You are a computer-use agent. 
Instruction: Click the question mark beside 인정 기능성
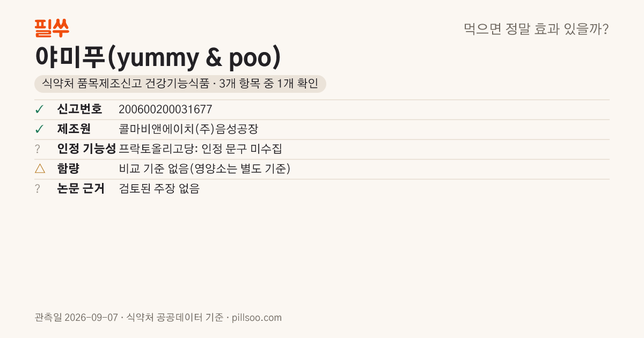(x=38, y=149)
